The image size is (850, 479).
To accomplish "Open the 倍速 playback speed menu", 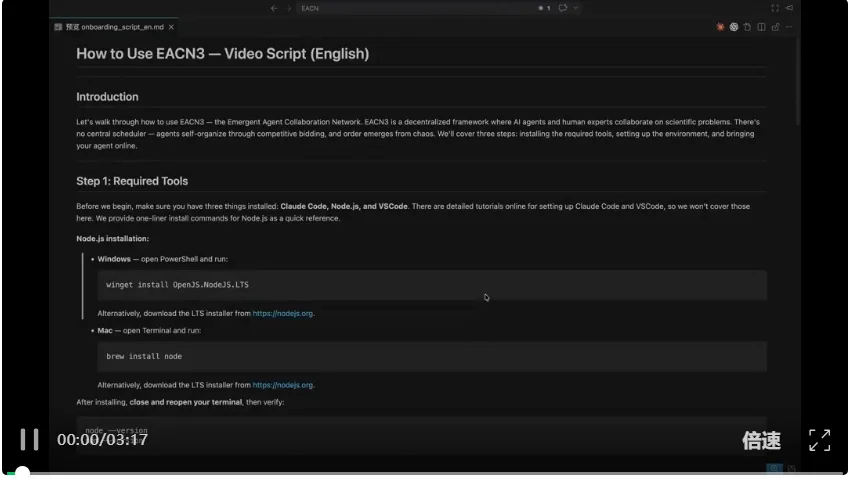I will coord(761,440).
